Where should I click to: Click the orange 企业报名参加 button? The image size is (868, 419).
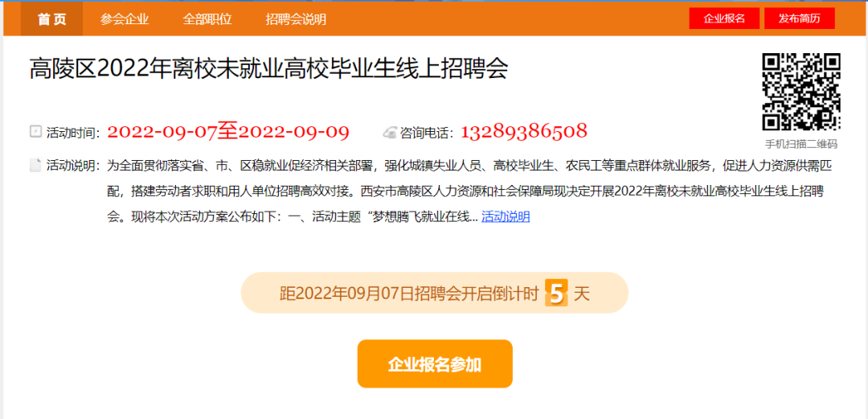pos(435,364)
